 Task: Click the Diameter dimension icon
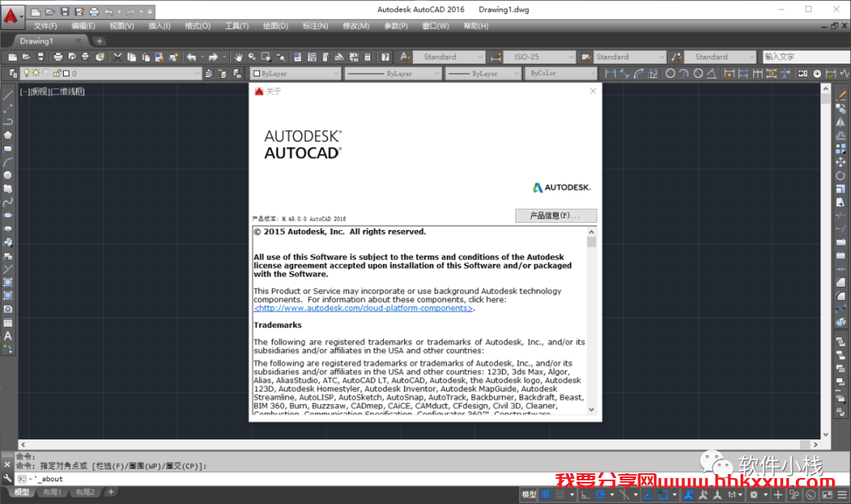[x=698, y=73]
